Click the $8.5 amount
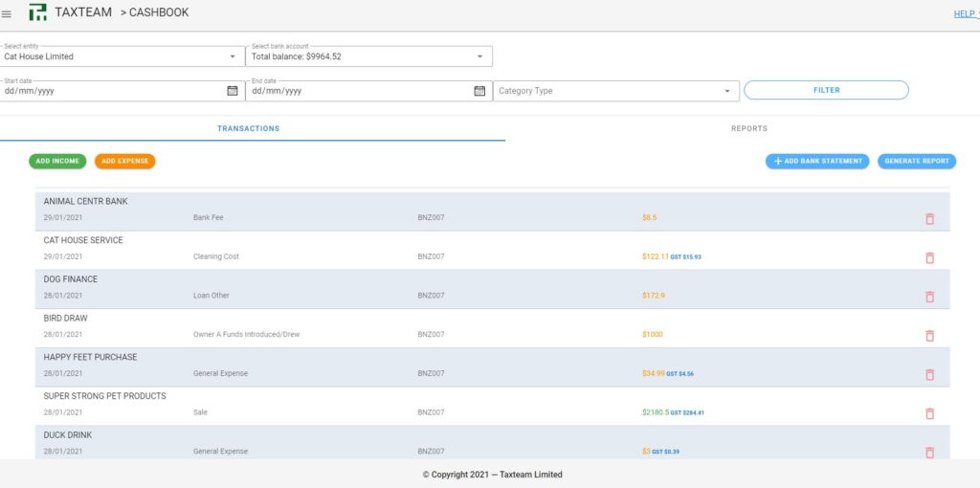The image size is (980, 488). coord(650,217)
